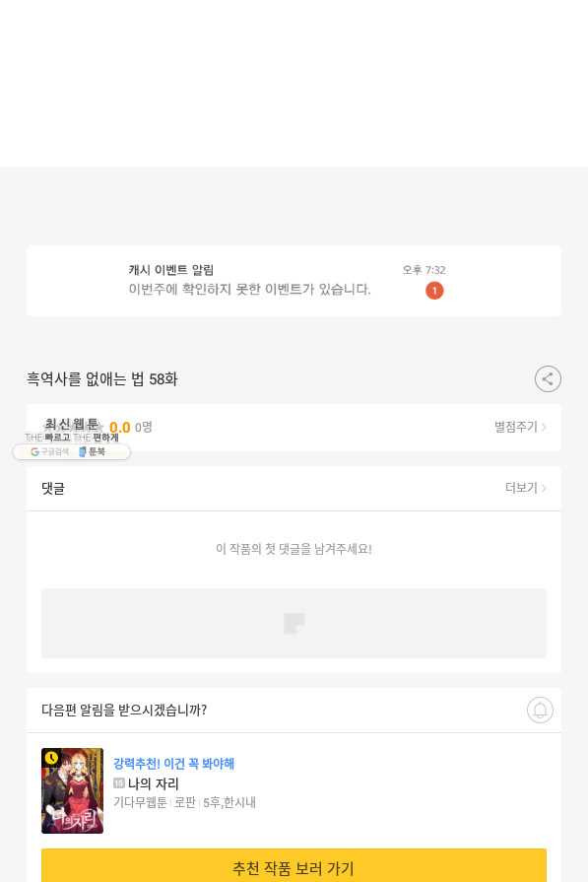
Task: Open the 강력추천! 이건 꼭 봐야해 link
Action: tap(173, 764)
